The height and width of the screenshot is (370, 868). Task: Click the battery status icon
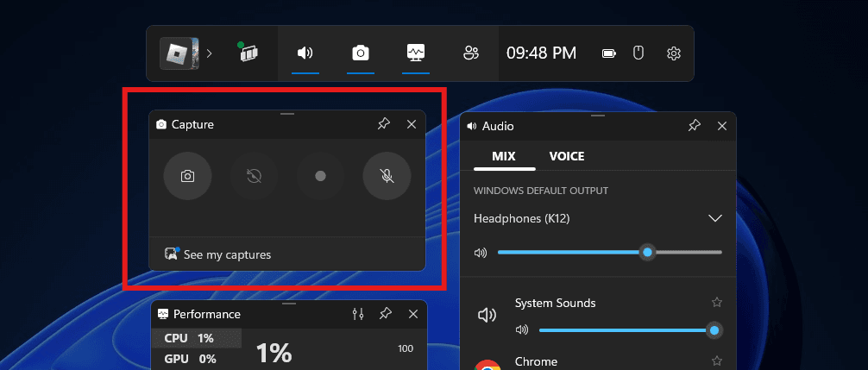pos(609,53)
